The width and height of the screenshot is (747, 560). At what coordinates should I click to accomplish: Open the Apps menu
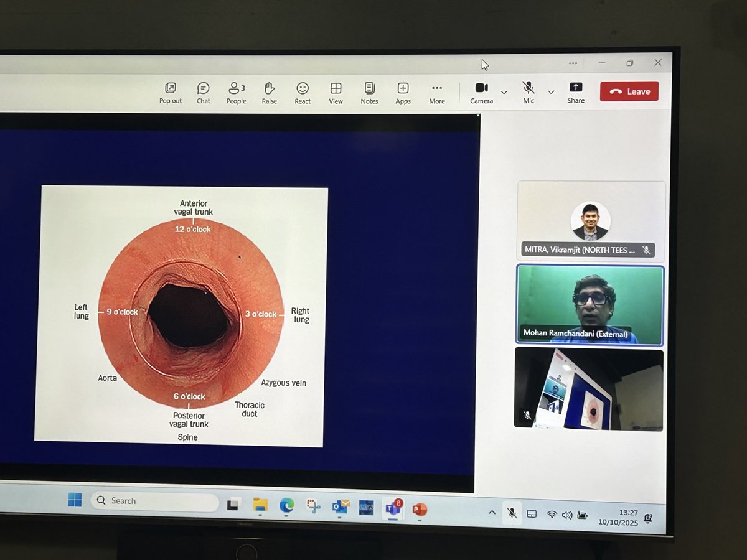403,93
